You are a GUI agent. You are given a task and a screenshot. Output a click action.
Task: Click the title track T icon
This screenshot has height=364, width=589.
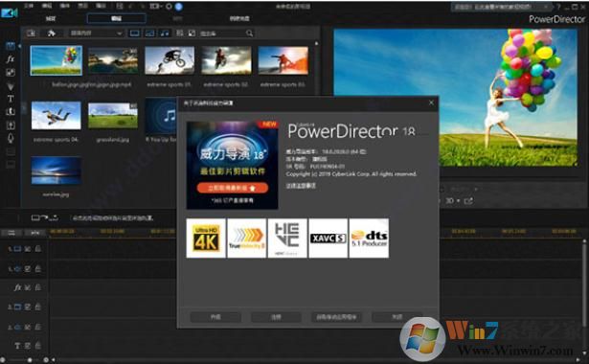tap(17, 346)
